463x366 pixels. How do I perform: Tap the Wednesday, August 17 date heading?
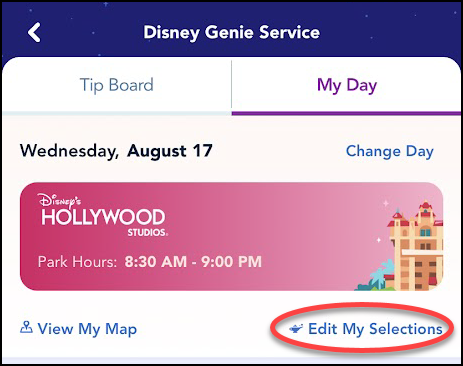116,151
